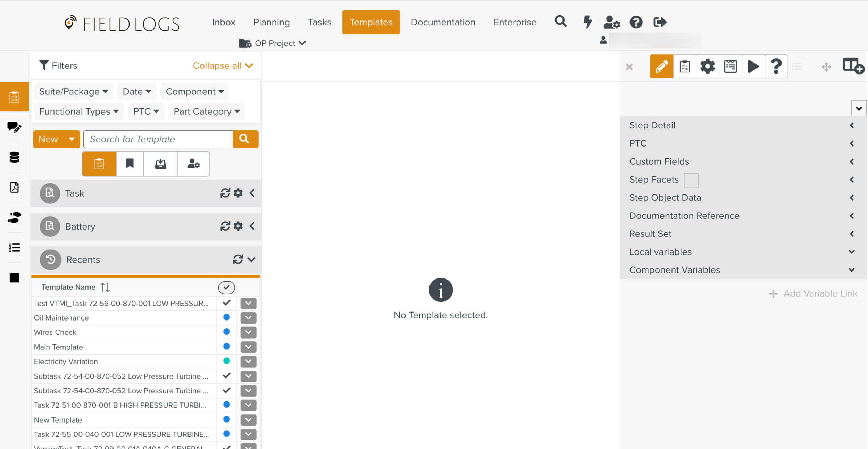
Task: Open the Documentation menu
Action: pos(443,22)
